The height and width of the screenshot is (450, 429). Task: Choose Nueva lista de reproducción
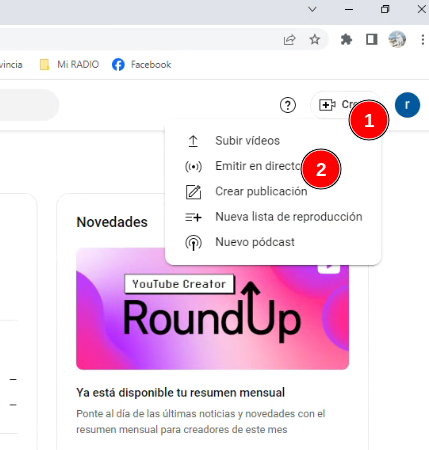(273, 217)
